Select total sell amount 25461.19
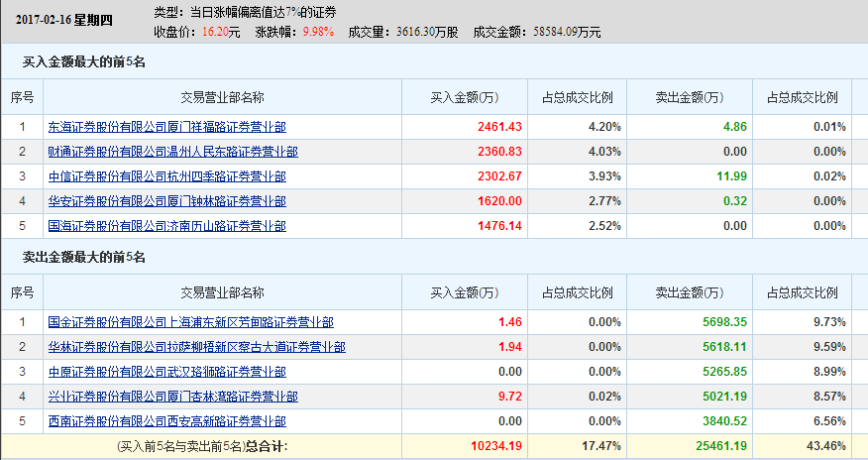Image resolution: width=868 pixels, height=460 pixels. pyautogui.click(x=722, y=446)
